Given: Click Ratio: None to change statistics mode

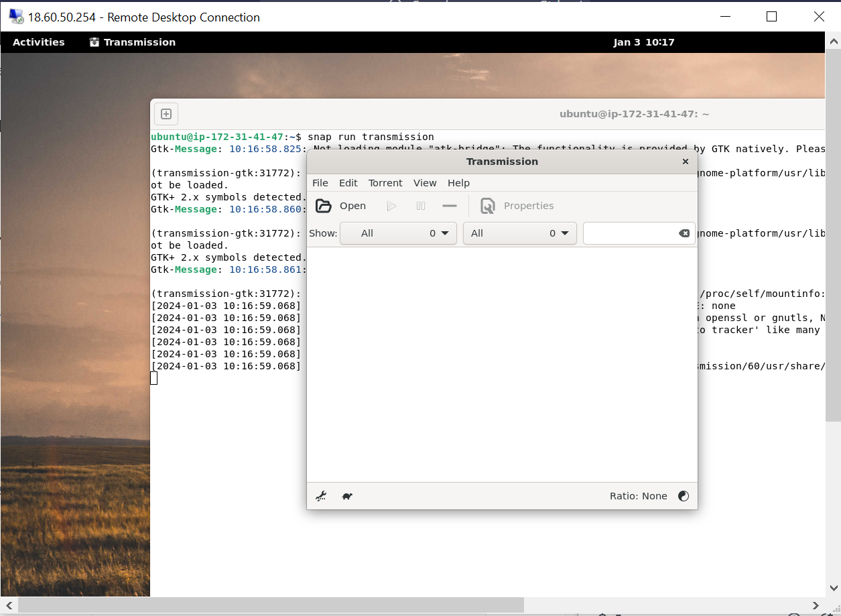Looking at the screenshot, I should (x=639, y=496).
